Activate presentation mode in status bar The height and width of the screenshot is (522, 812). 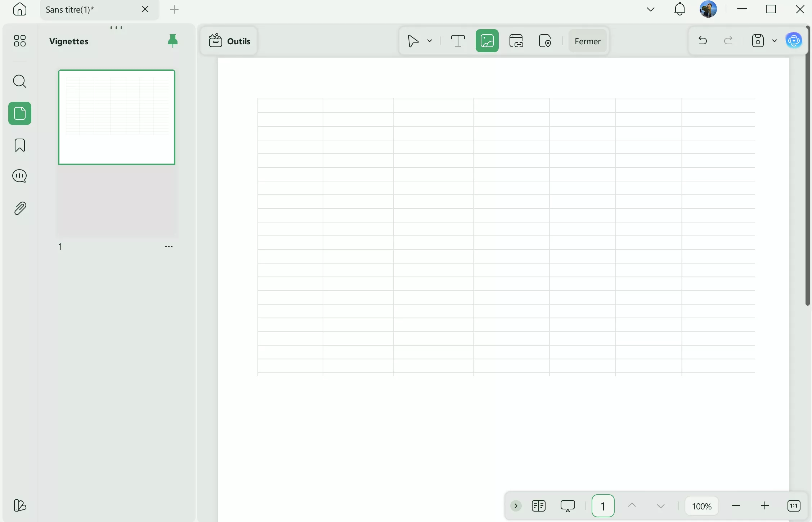pyautogui.click(x=568, y=505)
